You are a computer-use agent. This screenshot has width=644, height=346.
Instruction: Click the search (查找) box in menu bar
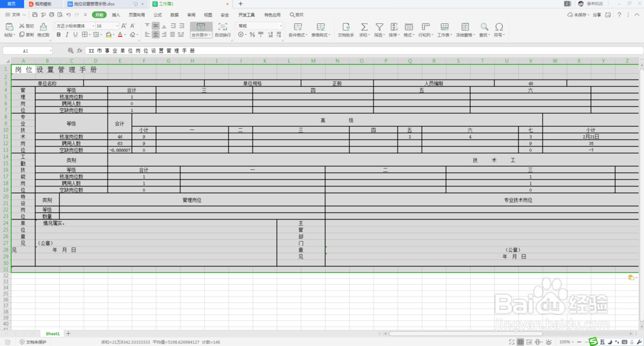296,15
